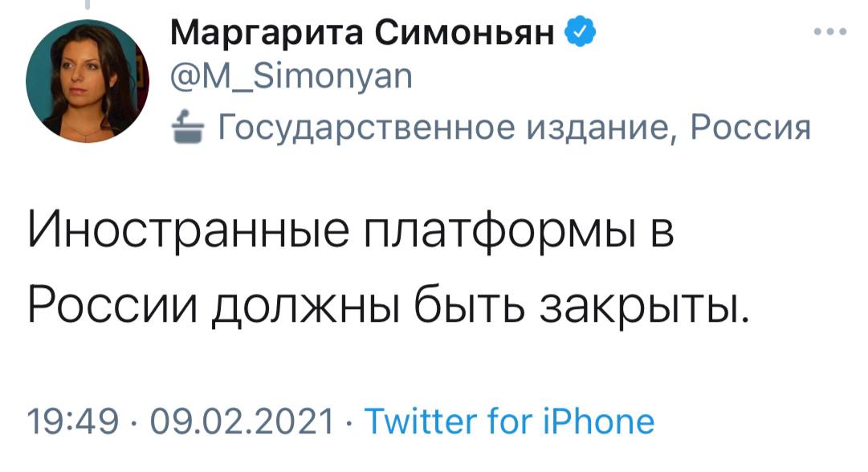Viewport: 868px width, 472px height.
Task: Open the three-dot more options menu
Action: pos(829,33)
